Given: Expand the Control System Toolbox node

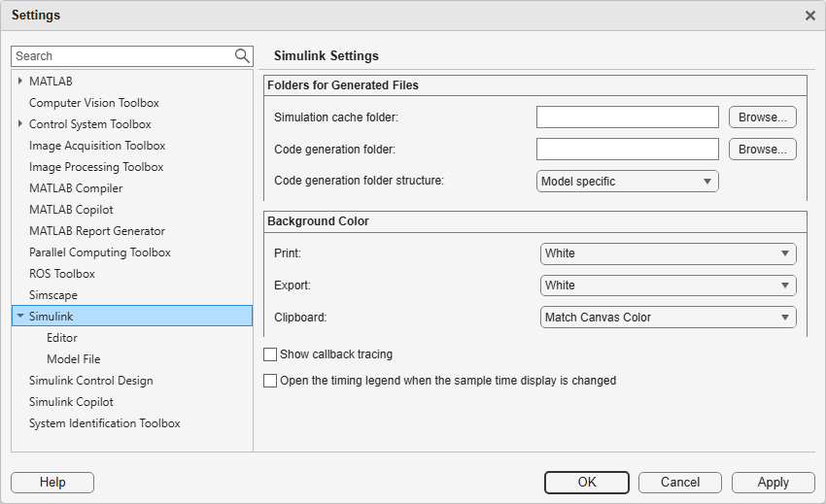Looking at the screenshot, I should coord(20,123).
